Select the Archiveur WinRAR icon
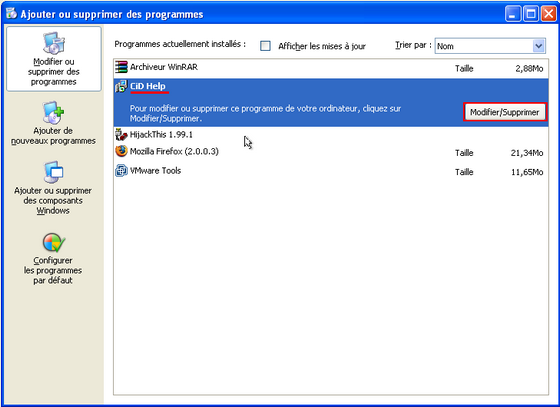Screen dimensions: 560x407 121,67
